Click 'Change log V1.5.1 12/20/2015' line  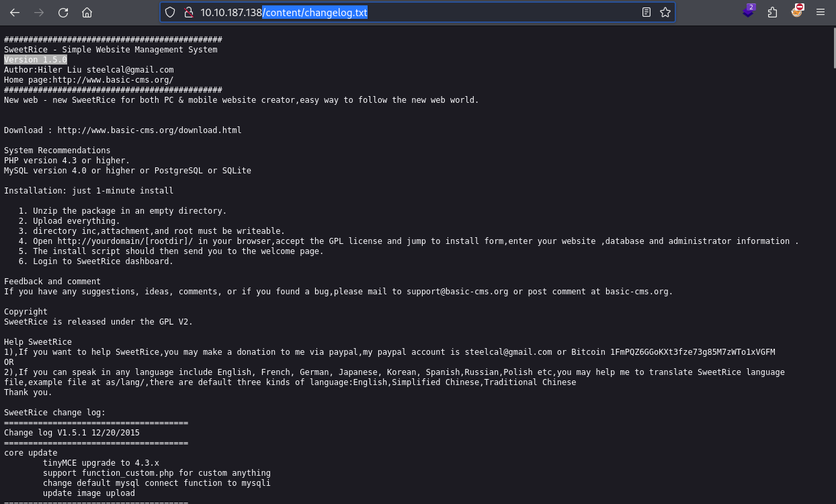click(72, 433)
